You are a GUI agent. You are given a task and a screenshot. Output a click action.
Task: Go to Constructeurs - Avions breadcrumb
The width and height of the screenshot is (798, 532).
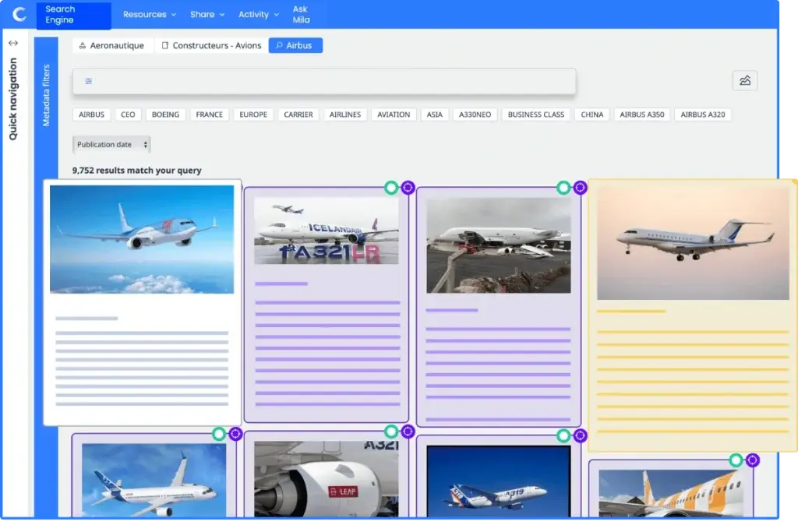click(210, 46)
